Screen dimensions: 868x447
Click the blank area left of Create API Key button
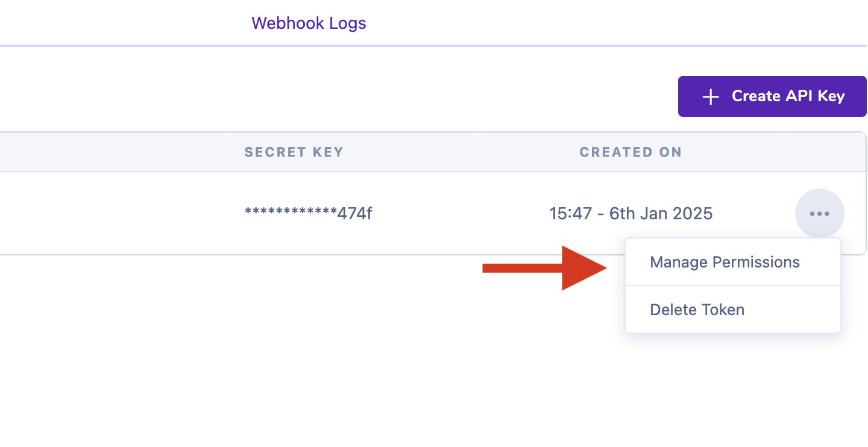click(338, 96)
